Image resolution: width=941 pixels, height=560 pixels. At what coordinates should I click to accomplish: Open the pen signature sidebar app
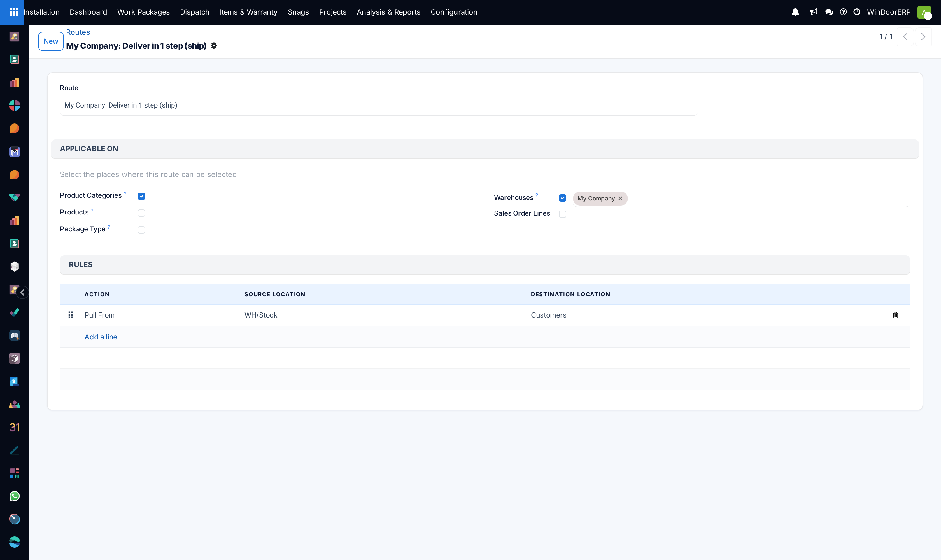point(14,450)
